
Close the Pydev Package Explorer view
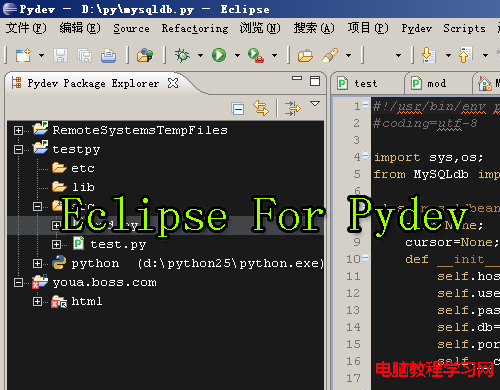(x=173, y=83)
